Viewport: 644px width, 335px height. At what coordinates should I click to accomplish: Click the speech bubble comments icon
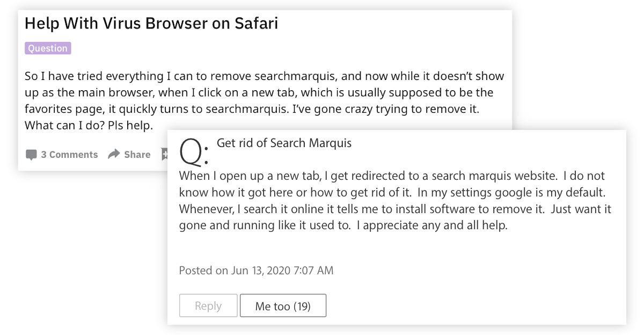[31, 155]
